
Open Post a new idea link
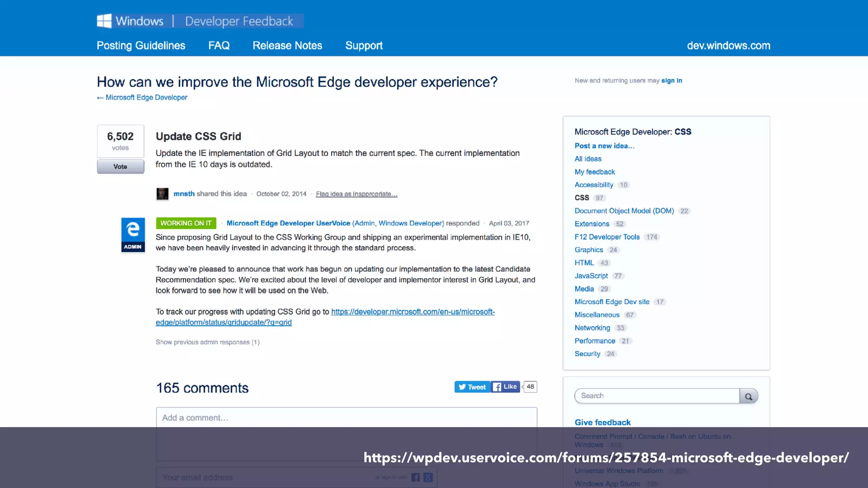click(604, 146)
